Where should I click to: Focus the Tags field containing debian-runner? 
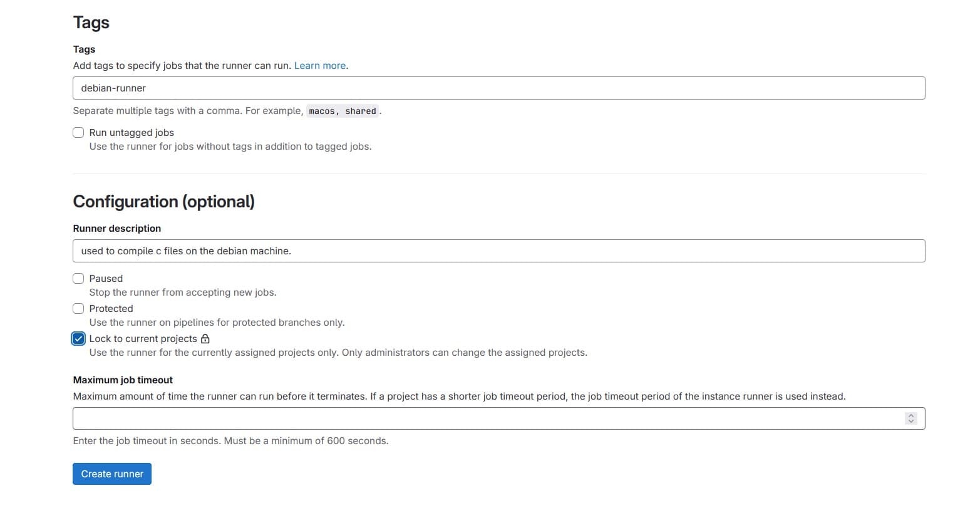coord(498,88)
